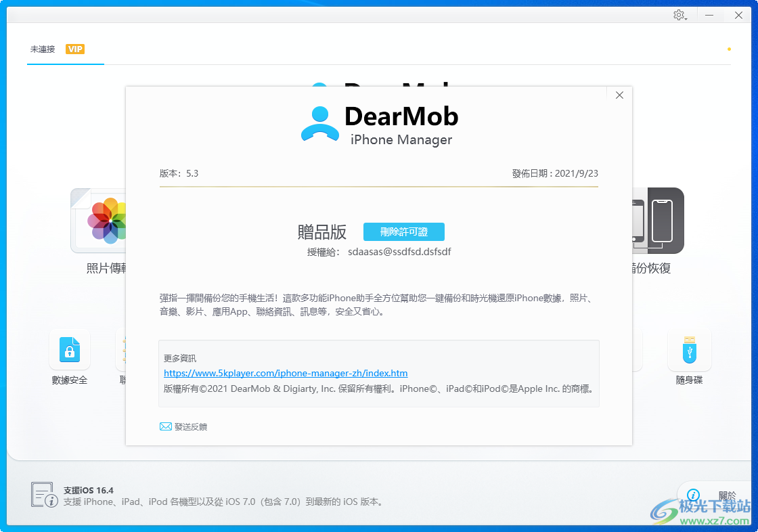The height and width of the screenshot is (532, 758).
Task: Click the licensed email sdaasas@ssdfsd.dsfsdf
Action: (399, 252)
